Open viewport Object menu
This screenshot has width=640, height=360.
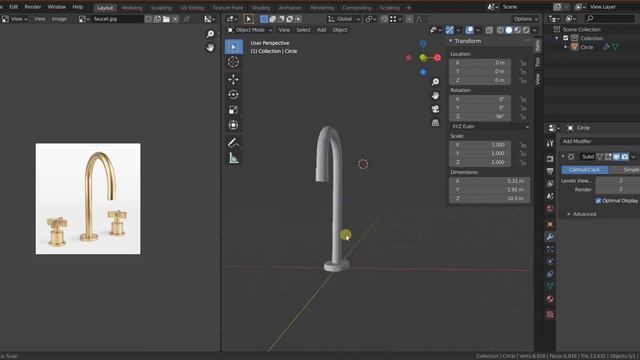(x=340, y=30)
